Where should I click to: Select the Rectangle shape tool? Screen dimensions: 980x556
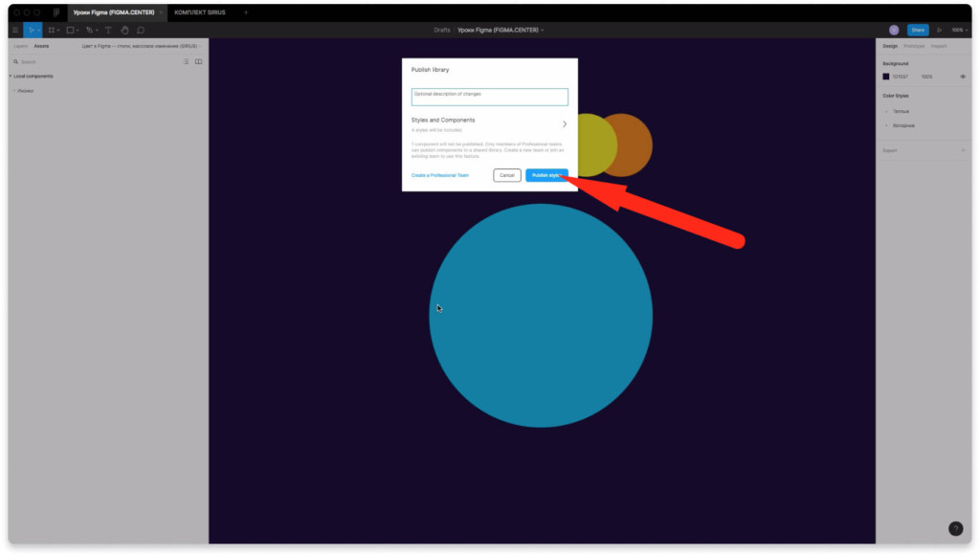[70, 30]
